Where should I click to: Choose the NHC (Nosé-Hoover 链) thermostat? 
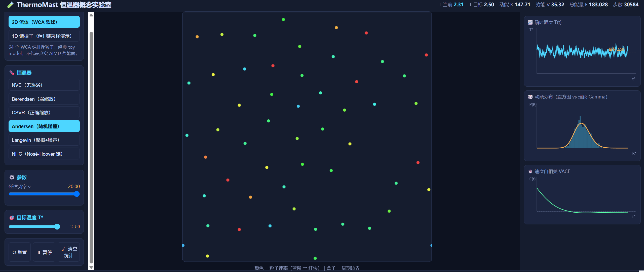point(44,154)
